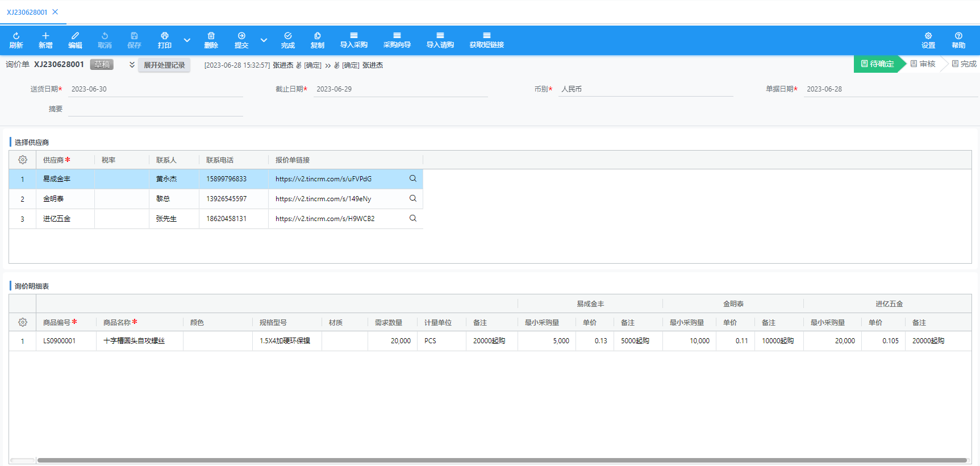
Task: Expand the header chevron next to 草稿
Action: pos(132,65)
